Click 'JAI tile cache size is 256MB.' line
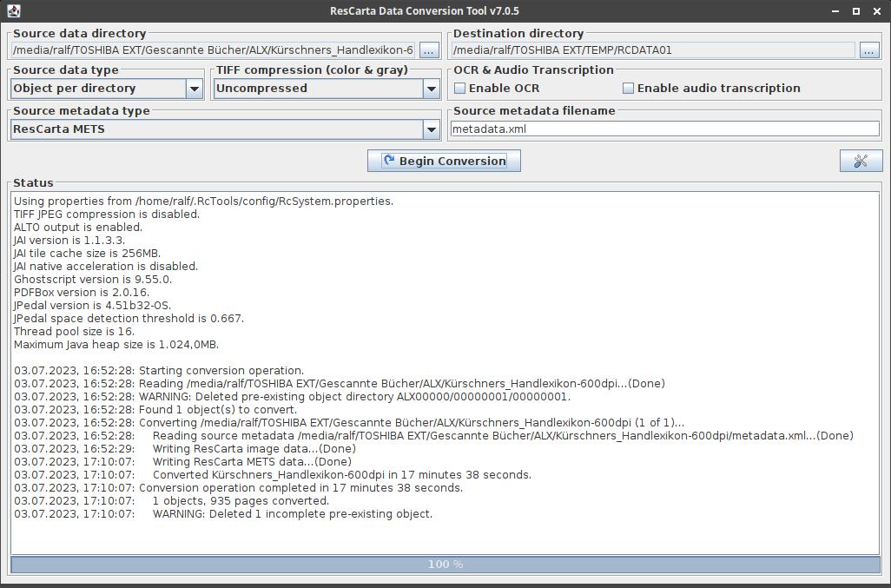This screenshot has width=891, height=588. 87,253
